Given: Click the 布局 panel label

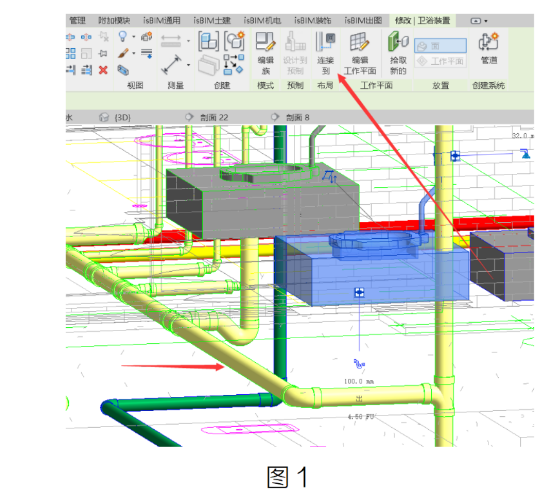Looking at the screenshot, I should (325, 85).
